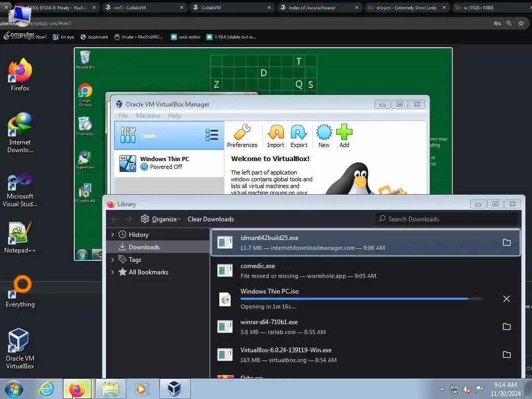Expand History in Library sidebar
Screen dimensions: 532x399
[x=113, y=235]
